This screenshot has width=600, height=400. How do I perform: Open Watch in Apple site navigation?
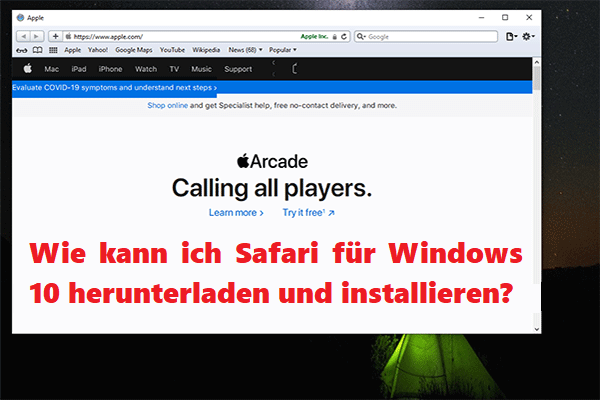tap(146, 69)
